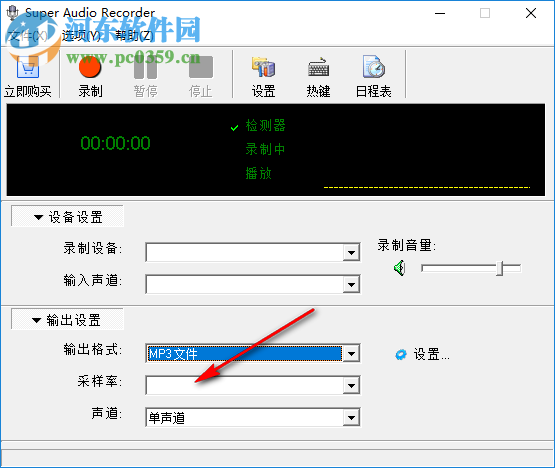This screenshot has height=468, width=555.
Task: Click the yellow dashed level meter
Action: point(427,187)
